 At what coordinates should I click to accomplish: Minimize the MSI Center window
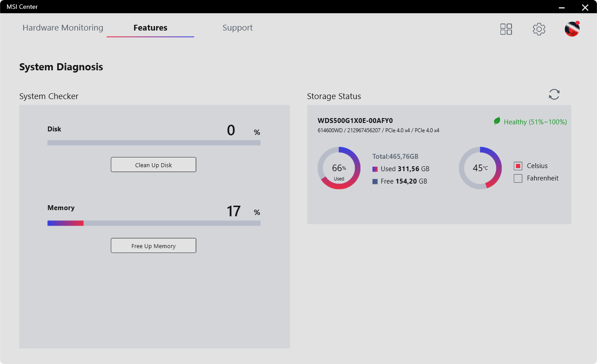(562, 7)
